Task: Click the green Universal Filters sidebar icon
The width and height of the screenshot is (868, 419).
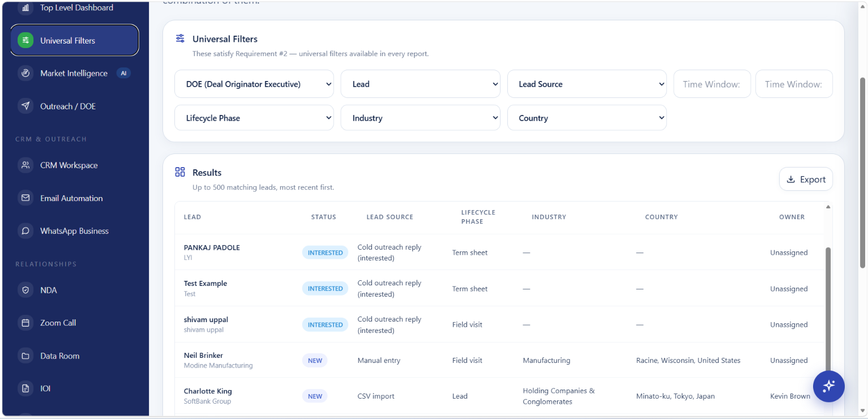Action: tap(25, 40)
